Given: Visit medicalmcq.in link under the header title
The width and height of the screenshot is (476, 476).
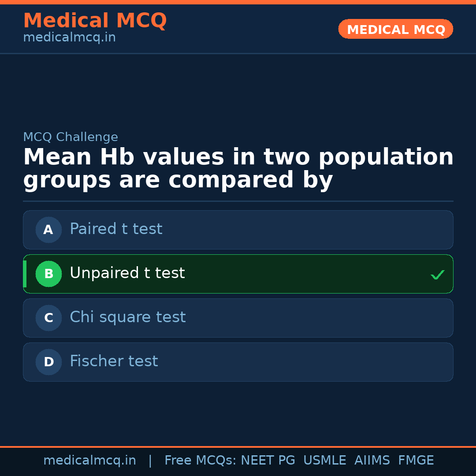Looking at the screenshot, I should coord(69,37).
